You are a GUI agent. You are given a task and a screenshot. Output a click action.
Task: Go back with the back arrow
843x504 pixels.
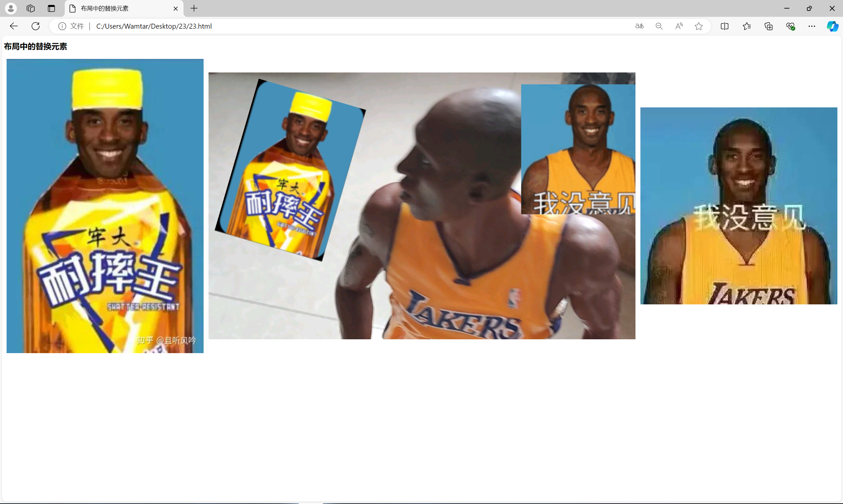pos(14,26)
